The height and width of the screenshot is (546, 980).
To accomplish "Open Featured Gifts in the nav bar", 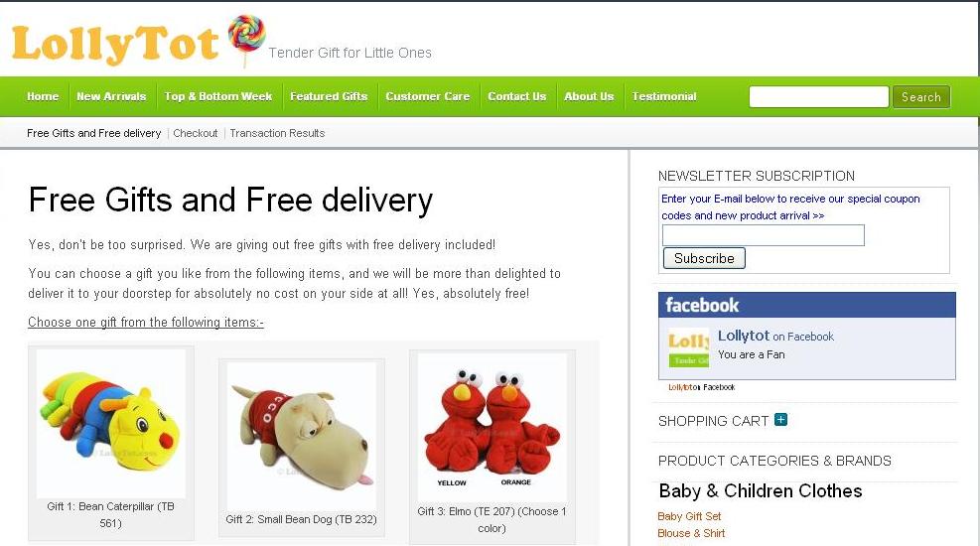I will pyautogui.click(x=329, y=96).
